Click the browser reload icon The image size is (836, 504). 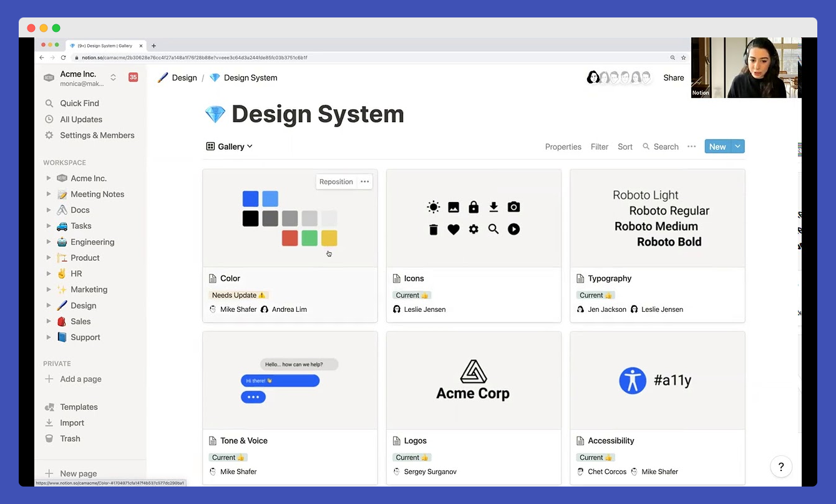point(64,57)
